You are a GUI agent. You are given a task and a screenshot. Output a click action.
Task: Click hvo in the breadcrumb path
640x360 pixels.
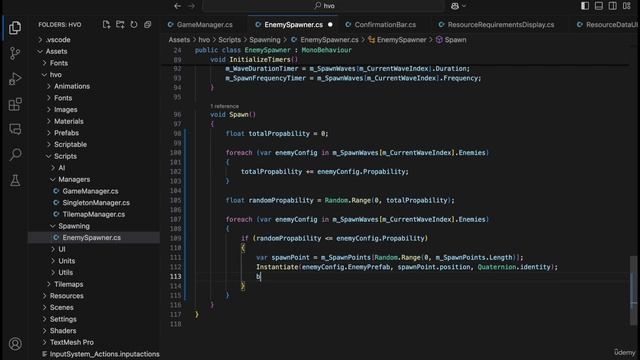[204, 40]
